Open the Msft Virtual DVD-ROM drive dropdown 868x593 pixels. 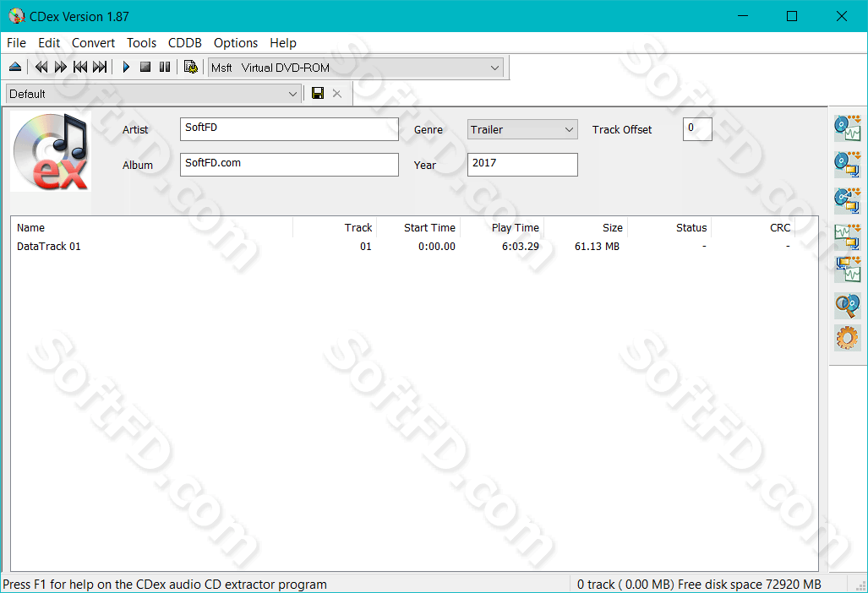(x=356, y=68)
